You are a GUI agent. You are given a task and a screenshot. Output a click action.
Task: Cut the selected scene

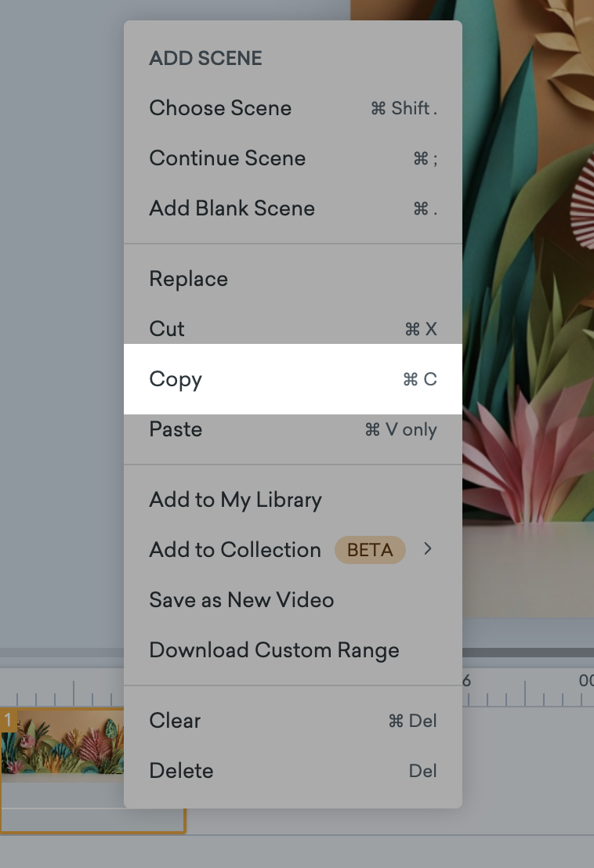tap(166, 329)
